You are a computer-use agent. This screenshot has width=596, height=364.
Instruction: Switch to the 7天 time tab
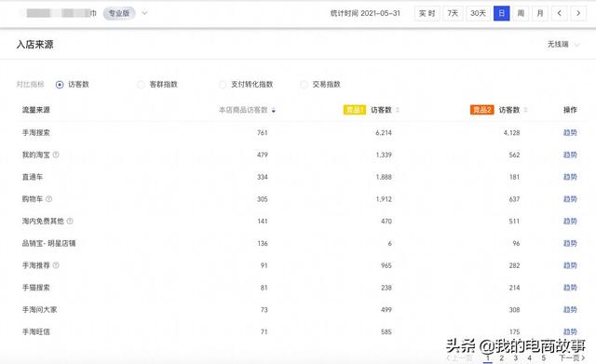(453, 13)
